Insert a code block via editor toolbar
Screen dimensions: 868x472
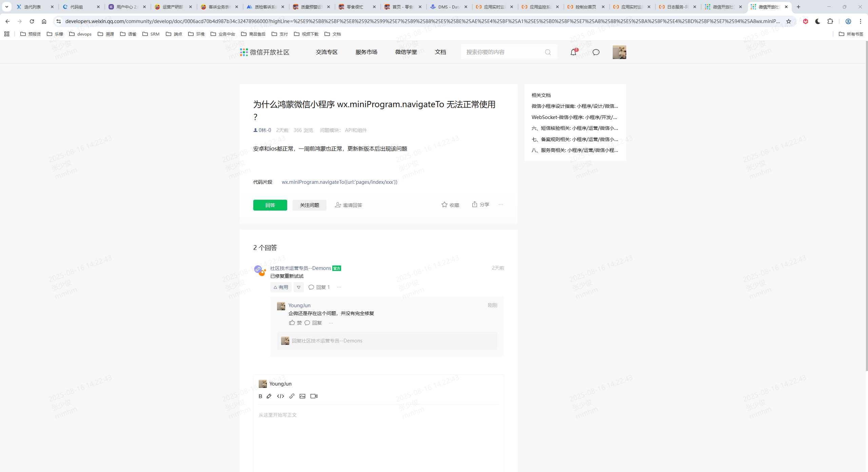280,396
